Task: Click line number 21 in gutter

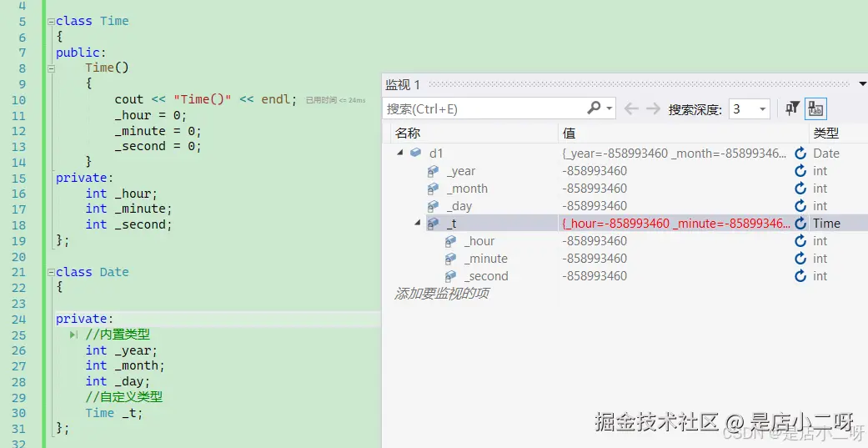Action: 18,273
